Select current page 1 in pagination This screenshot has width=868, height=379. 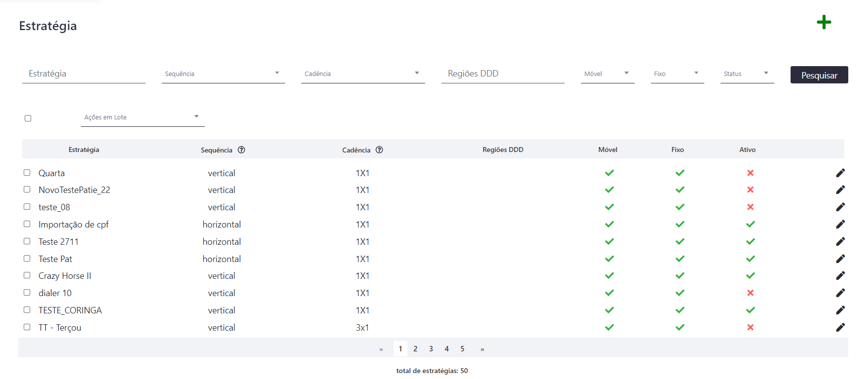(400, 349)
